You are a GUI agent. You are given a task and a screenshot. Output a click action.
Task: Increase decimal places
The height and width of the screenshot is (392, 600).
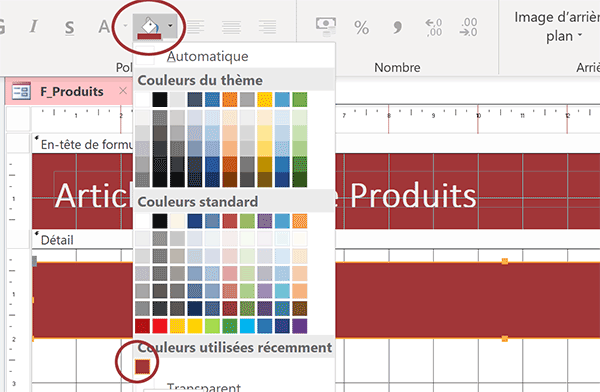434,27
